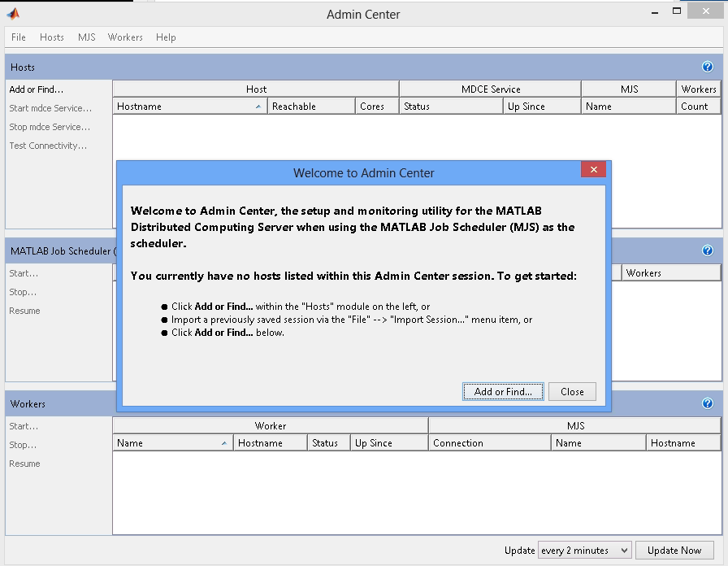Click the MJS group header in the Hosts table
This screenshot has height=566, width=728.
pyautogui.click(x=629, y=89)
